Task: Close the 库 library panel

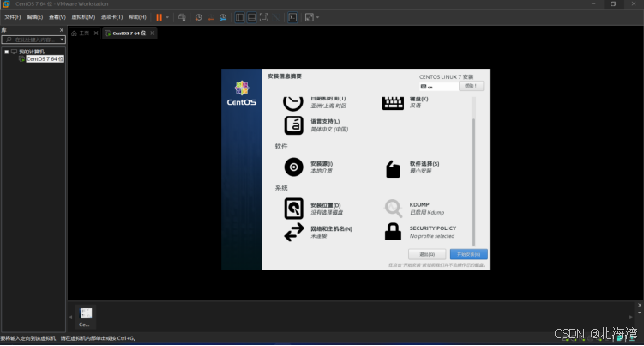Action: click(62, 30)
